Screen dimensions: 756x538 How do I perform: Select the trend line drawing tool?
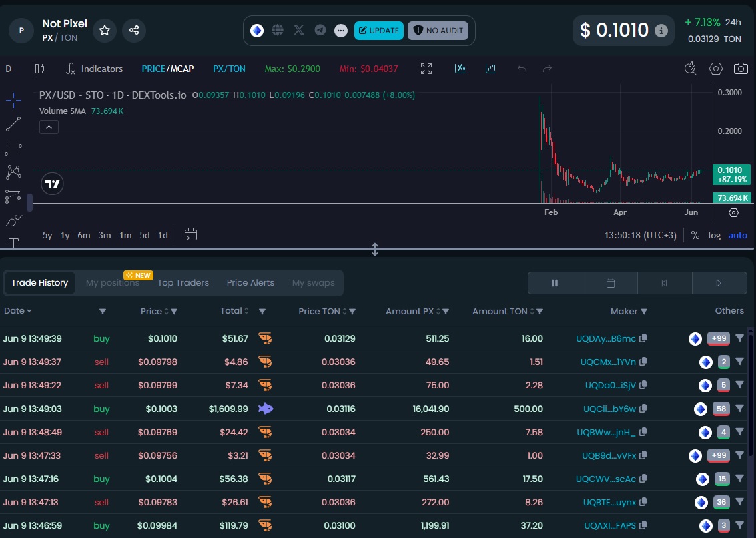(x=13, y=124)
